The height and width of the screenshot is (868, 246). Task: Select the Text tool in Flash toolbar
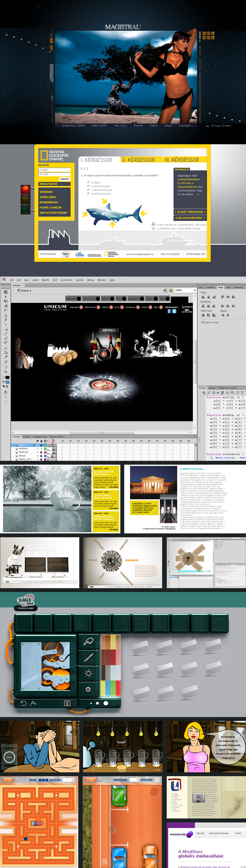6,320
